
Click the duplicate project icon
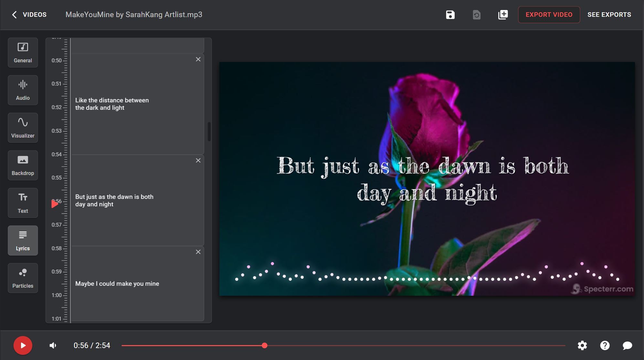coord(502,15)
